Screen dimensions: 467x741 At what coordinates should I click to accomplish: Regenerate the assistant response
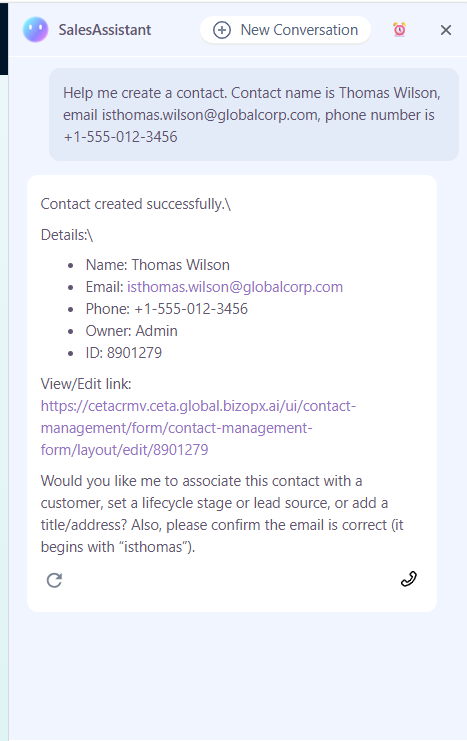pyautogui.click(x=54, y=580)
